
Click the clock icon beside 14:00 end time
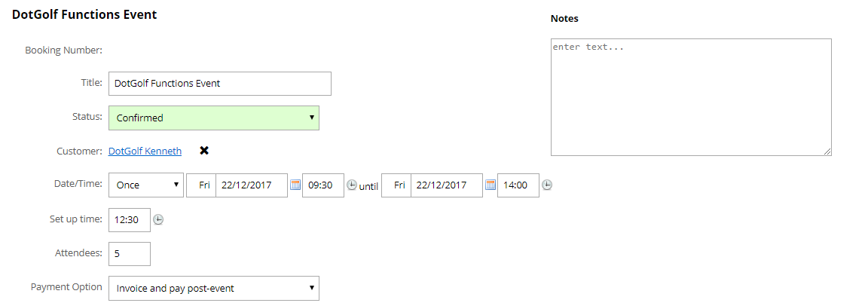(547, 185)
